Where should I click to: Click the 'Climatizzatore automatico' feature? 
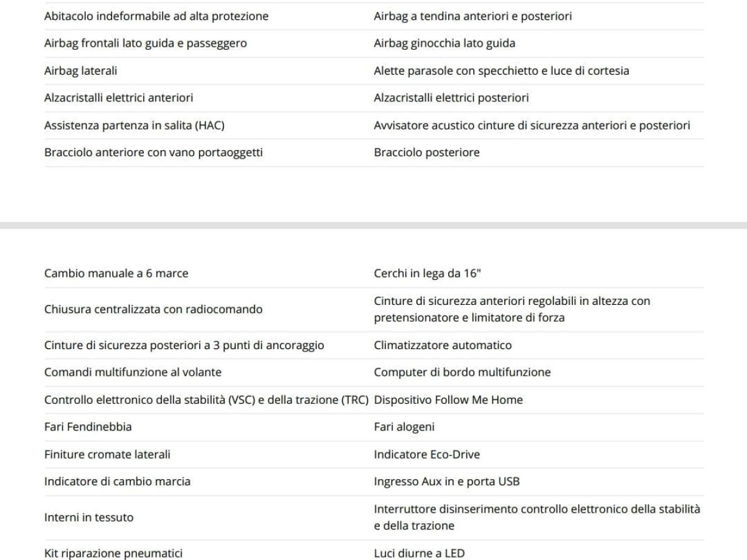pos(443,345)
